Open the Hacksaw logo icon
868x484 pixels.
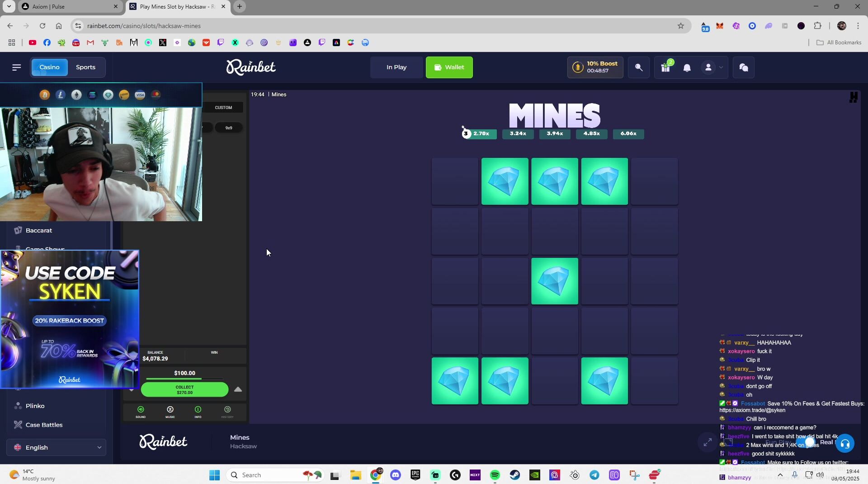[854, 97]
